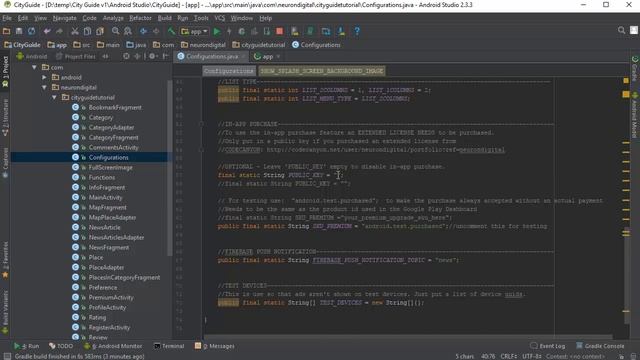This screenshot has width=640, height=360.
Task: Open the app run configuration dropdown
Action: click(195, 31)
